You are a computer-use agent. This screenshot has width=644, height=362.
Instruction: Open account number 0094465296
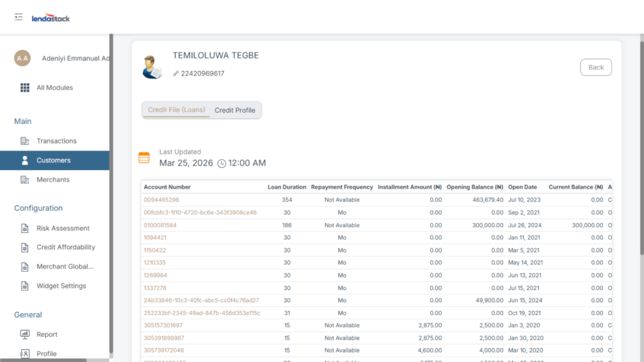[x=161, y=200]
